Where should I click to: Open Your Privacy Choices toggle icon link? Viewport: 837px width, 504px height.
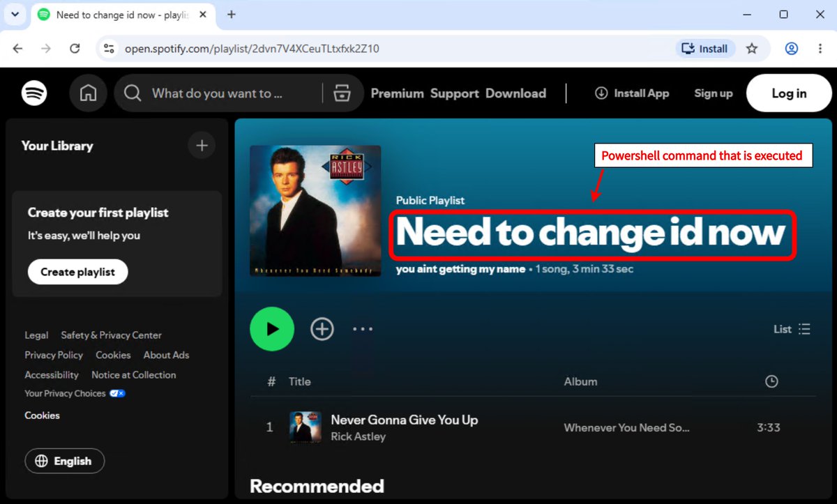click(117, 393)
